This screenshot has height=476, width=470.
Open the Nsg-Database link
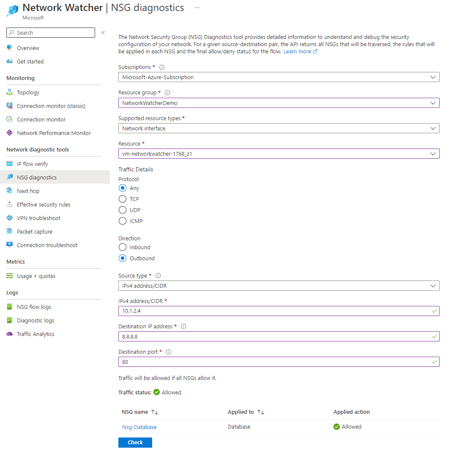[x=139, y=427]
